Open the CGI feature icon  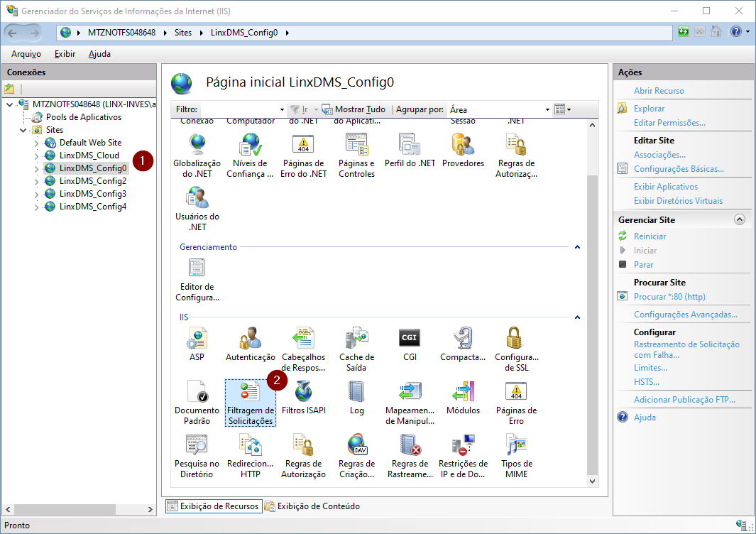(410, 344)
